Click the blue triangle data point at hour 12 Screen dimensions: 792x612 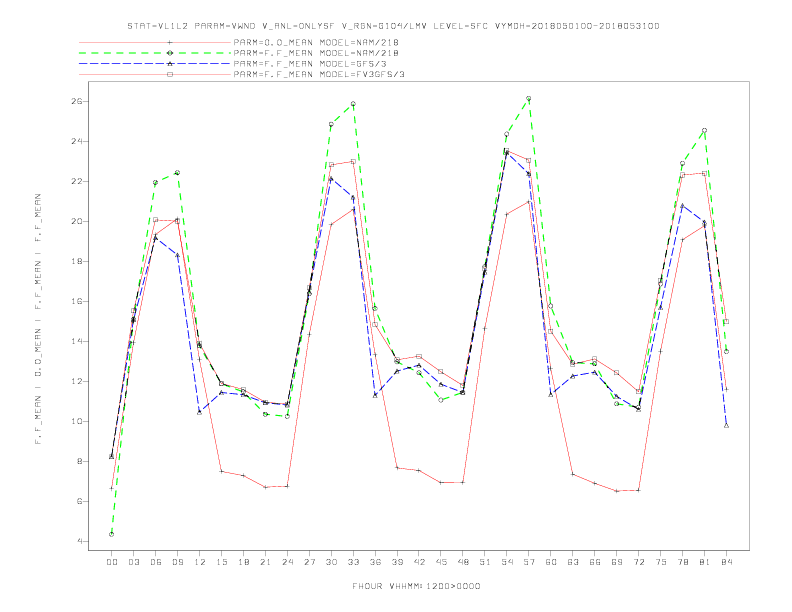coord(200,412)
